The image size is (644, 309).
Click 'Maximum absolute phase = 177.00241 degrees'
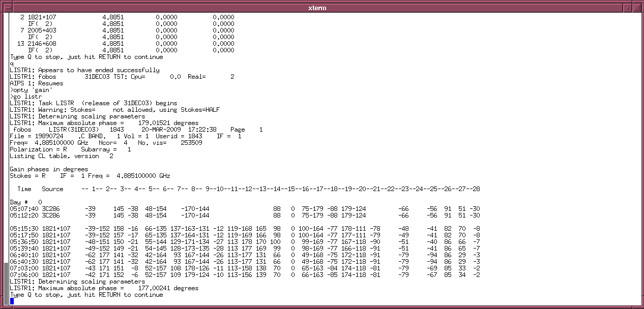pos(118,288)
